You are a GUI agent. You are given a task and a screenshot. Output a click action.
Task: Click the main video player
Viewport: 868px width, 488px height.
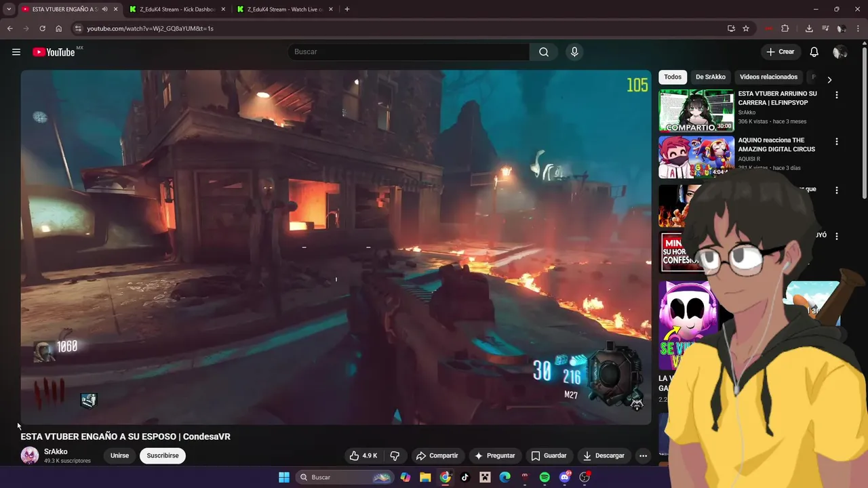[x=336, y=247]
